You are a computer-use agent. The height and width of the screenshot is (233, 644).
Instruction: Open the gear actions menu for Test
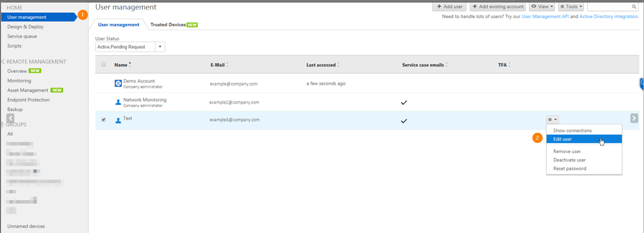552,120
